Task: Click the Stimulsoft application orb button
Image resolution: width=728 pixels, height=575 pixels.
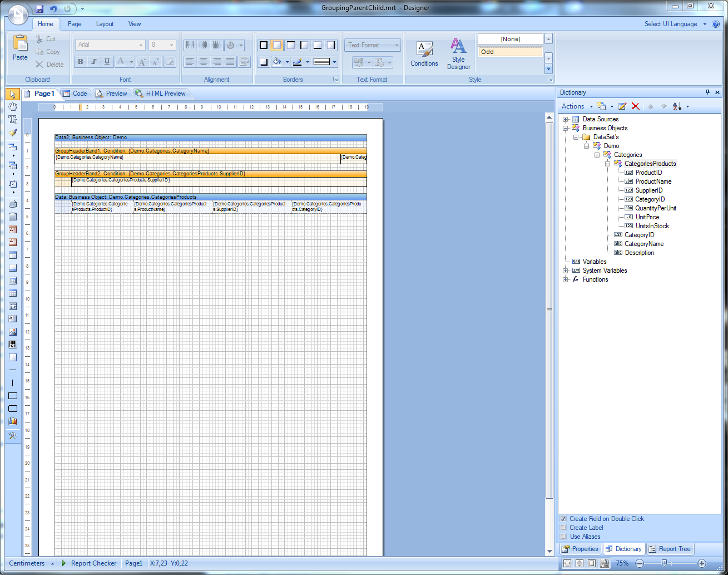Action: pyautogui.click(x=18, y=14)
